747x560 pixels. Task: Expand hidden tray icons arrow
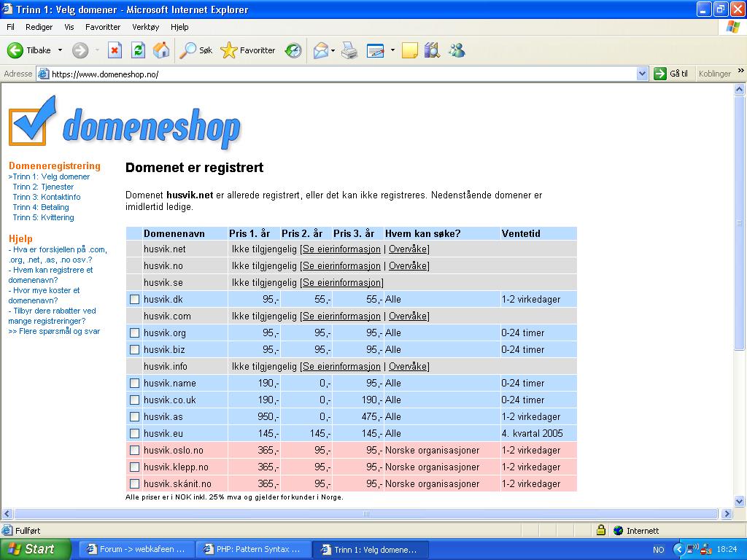pyautogui.click(x=678, y=550)
